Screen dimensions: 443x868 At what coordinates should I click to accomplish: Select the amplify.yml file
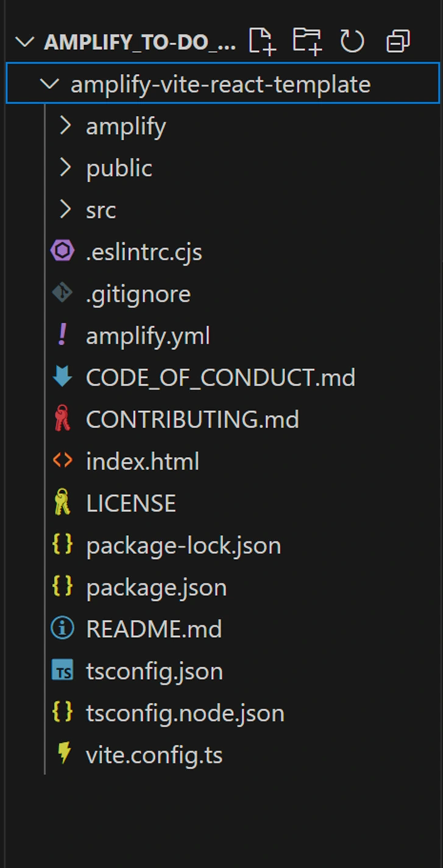pyautogui.click(x=147, y=336)
